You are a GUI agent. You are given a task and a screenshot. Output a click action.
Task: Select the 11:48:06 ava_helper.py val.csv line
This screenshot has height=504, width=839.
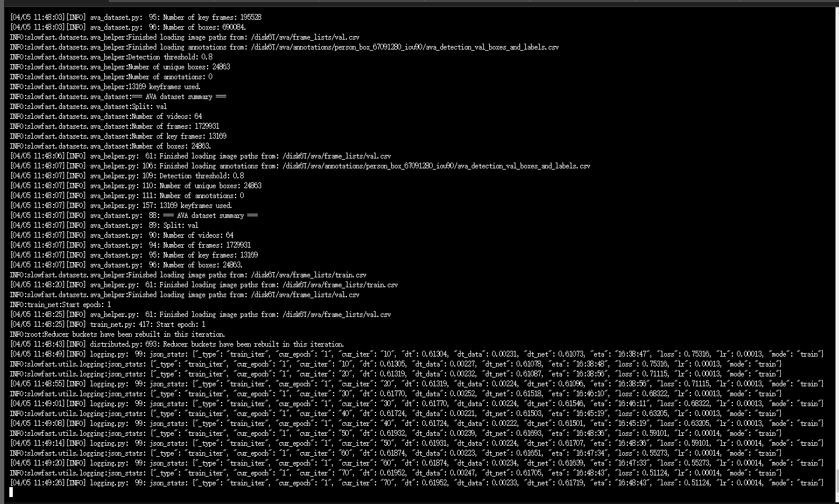click(201, 156)
